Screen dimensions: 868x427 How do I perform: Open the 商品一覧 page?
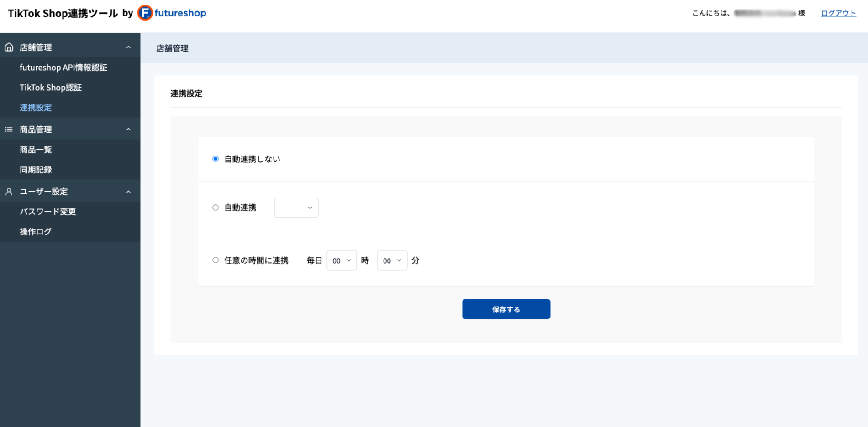[36, 149]
